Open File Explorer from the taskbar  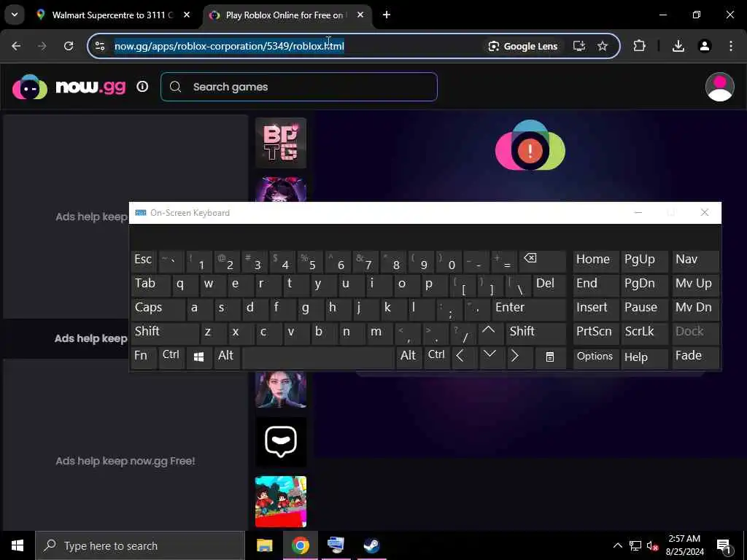point(264,545)
